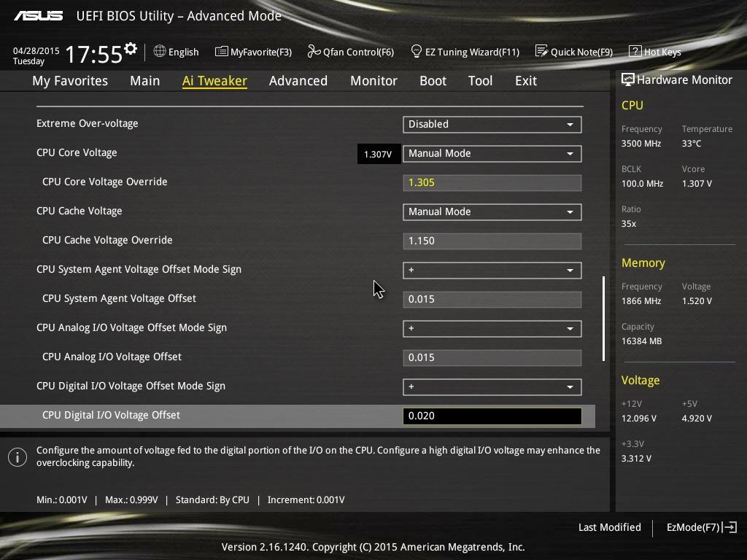Open the Extreme Over-voltage dropdown

click(492, 124)
